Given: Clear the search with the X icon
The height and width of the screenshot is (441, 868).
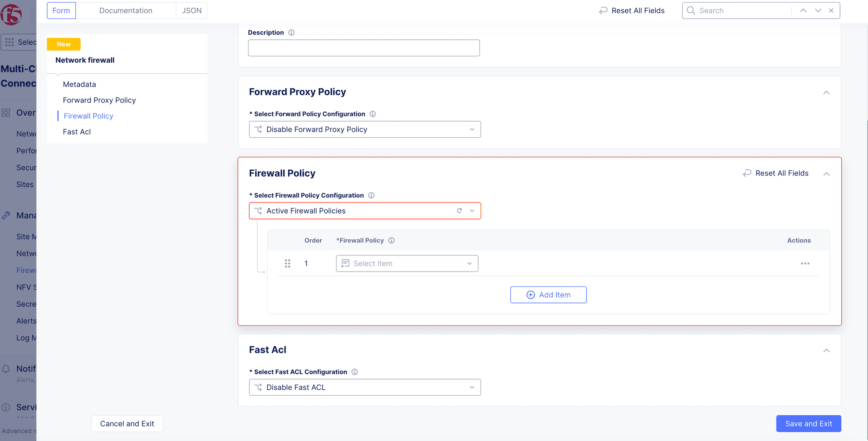Looking at the screenshot, I should pyautogui.click(x=831, y=10).
